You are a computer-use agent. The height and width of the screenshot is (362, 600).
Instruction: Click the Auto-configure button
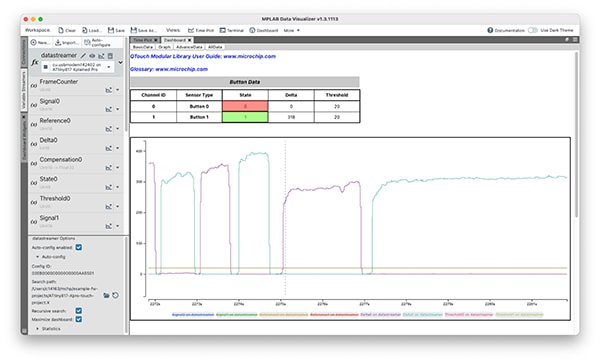98,42
